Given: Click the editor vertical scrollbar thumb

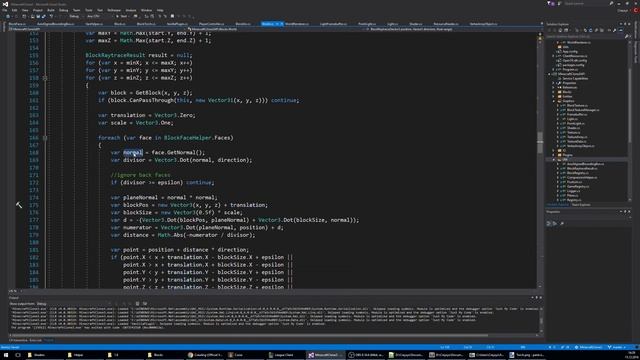Looking at the screenshot, I should click(x=540, y=142).
